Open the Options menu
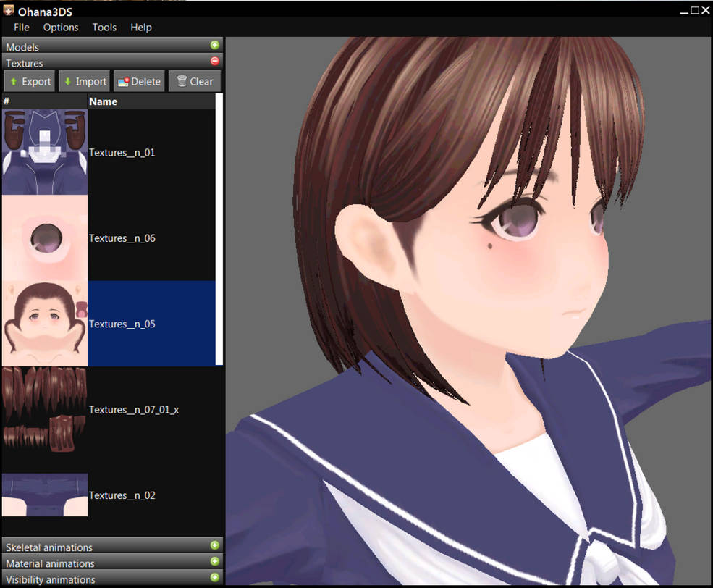The height and width of the screenshot is (588, 713). (60, 28)
